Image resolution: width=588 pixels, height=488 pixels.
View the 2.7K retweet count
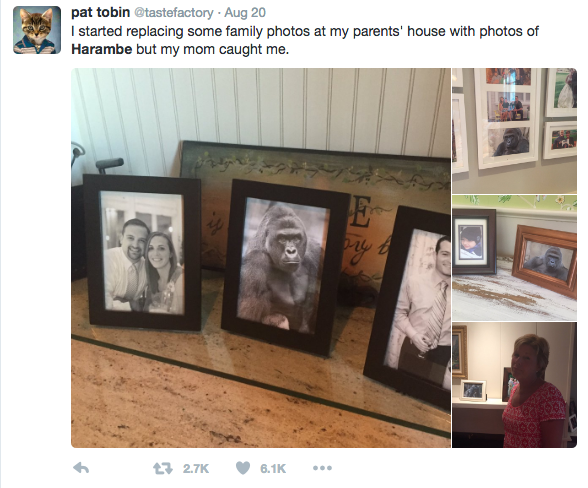tap(195, 468)
